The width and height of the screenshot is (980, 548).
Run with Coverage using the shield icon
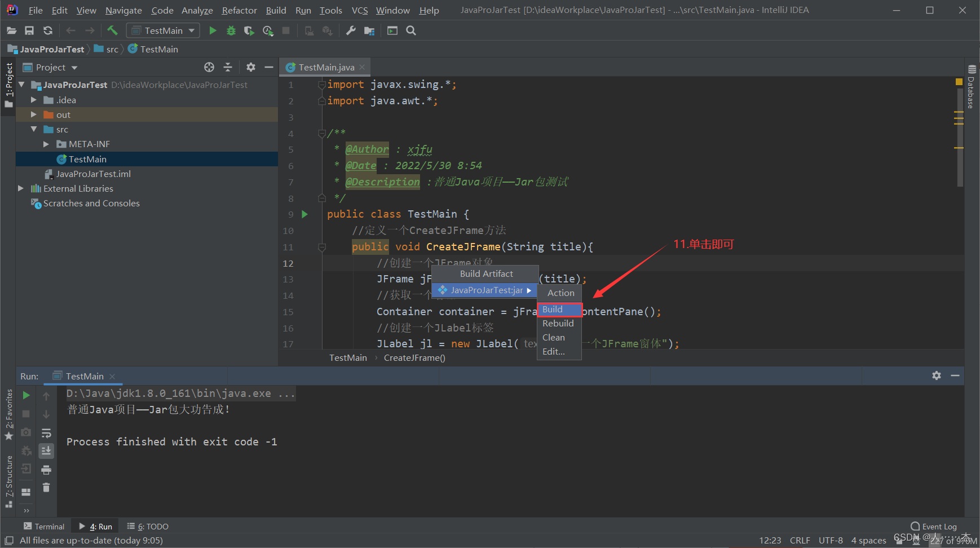(249, 30)
